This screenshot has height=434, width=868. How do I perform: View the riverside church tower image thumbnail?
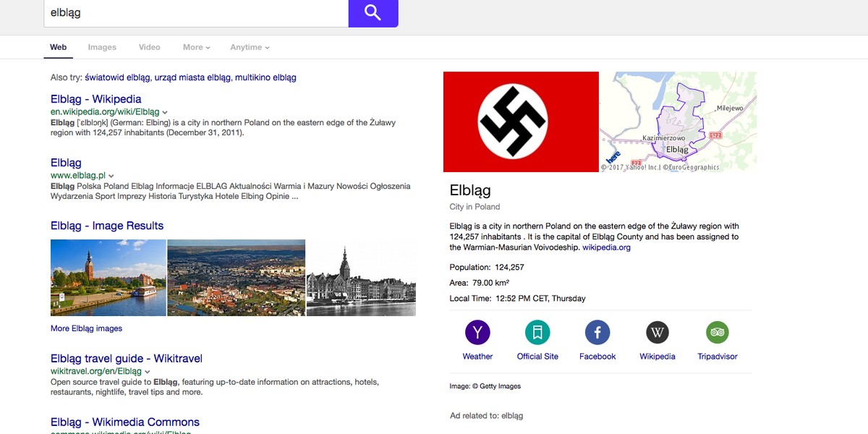click(109, 278)
